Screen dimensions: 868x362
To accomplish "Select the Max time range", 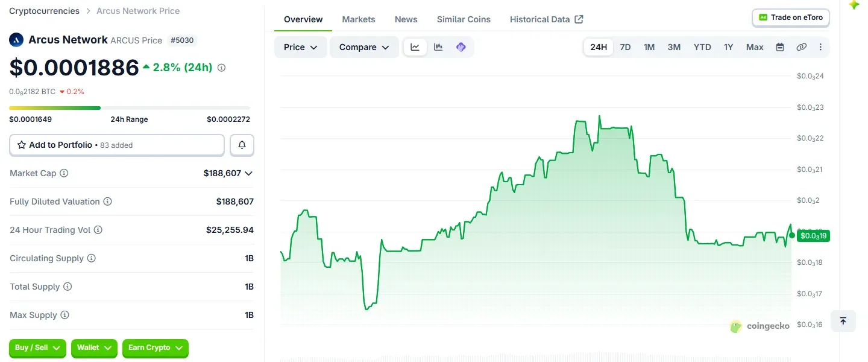I will point(755,47).
